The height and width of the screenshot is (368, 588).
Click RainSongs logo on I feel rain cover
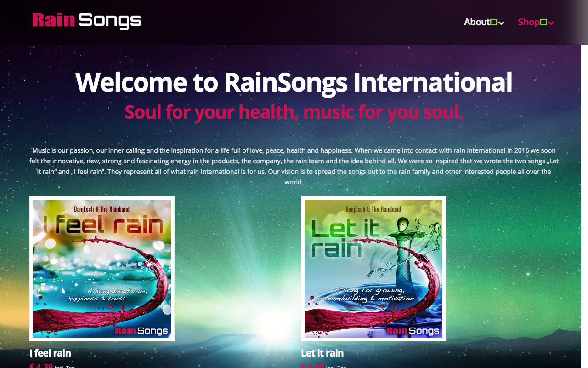[x=141, y=330]
